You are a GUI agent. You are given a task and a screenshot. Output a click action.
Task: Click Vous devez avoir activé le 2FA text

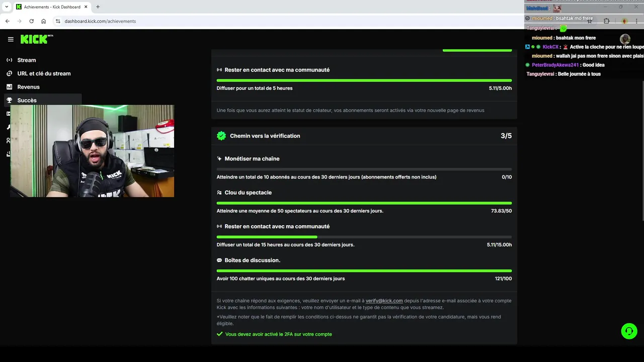pyautogui.click(x=278, y=334)
